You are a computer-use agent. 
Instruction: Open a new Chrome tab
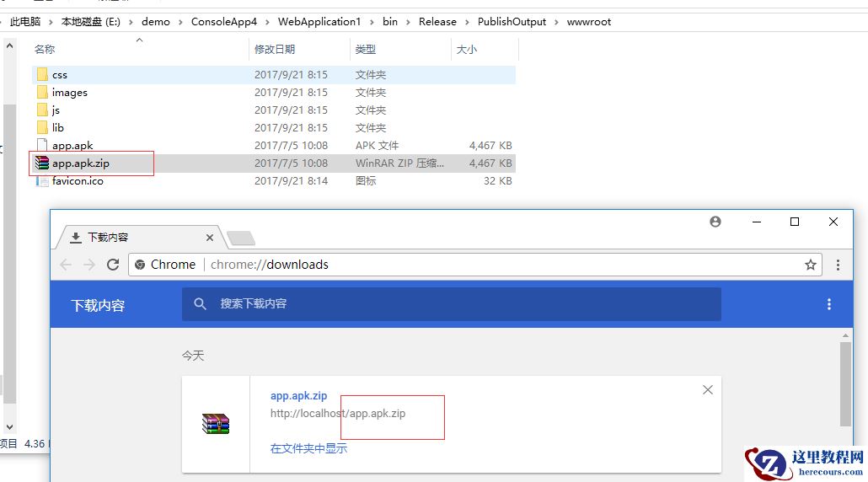[x=241, y=238]
